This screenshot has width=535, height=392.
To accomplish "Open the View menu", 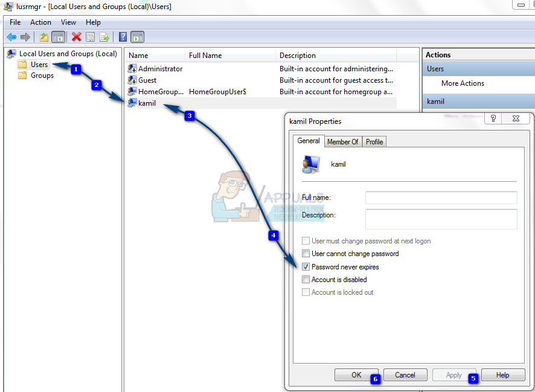I will coord(68,22).
